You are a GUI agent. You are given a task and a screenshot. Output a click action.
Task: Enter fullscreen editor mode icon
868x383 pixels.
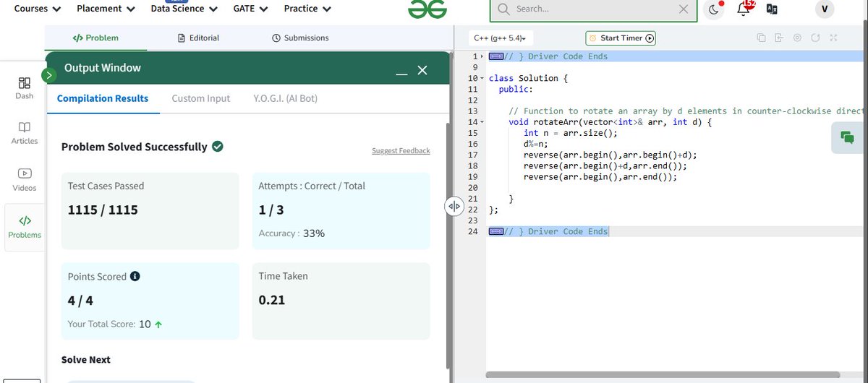833,38
